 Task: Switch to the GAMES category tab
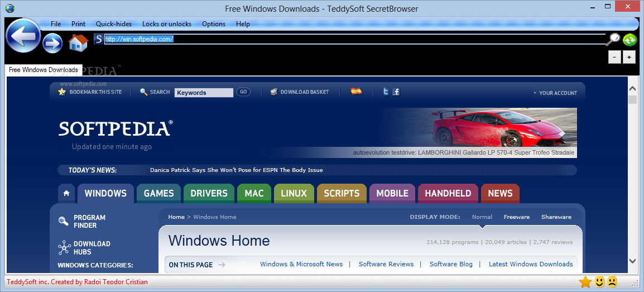[x=158, y=193]
